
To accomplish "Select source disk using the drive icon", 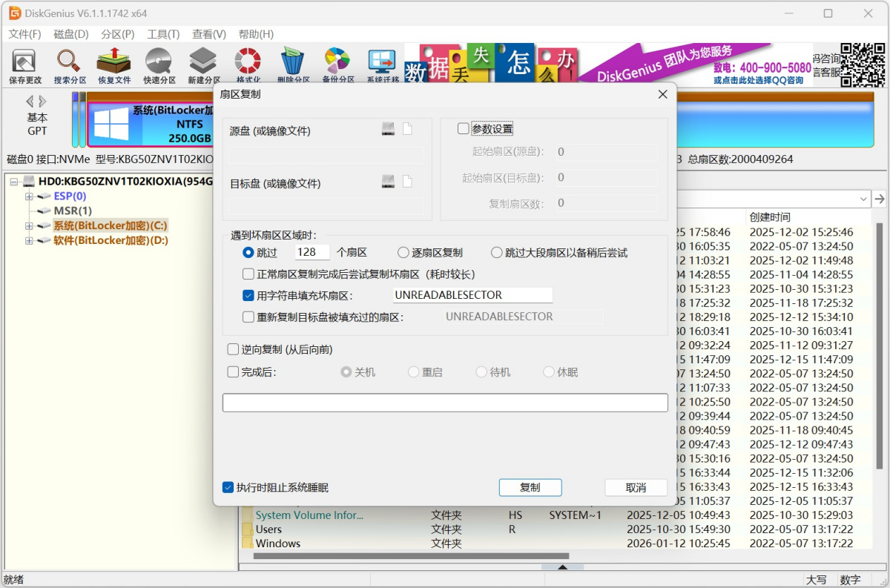I will [389, 129].
